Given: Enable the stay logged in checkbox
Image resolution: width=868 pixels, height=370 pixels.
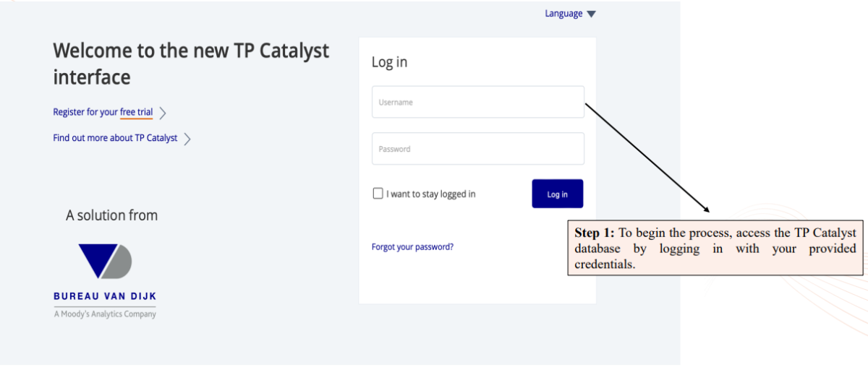Looking at the screenshot, I should [378, 194].
